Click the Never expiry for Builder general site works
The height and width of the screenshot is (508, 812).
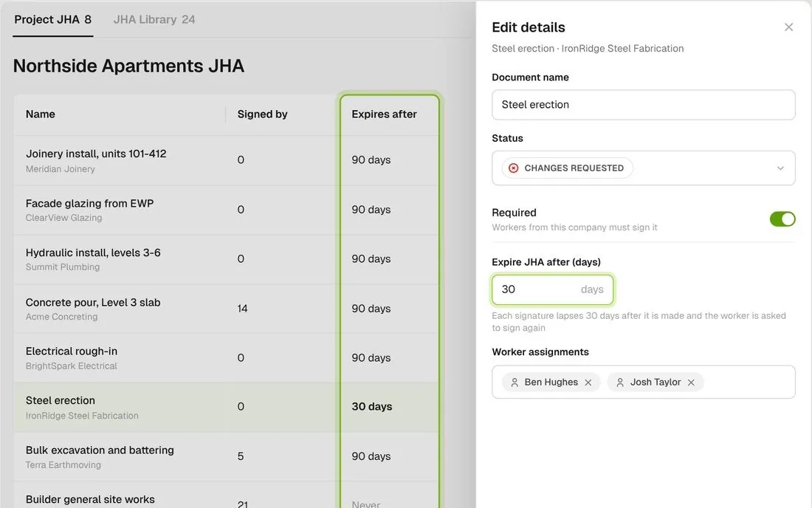click(x=365, y=504)
